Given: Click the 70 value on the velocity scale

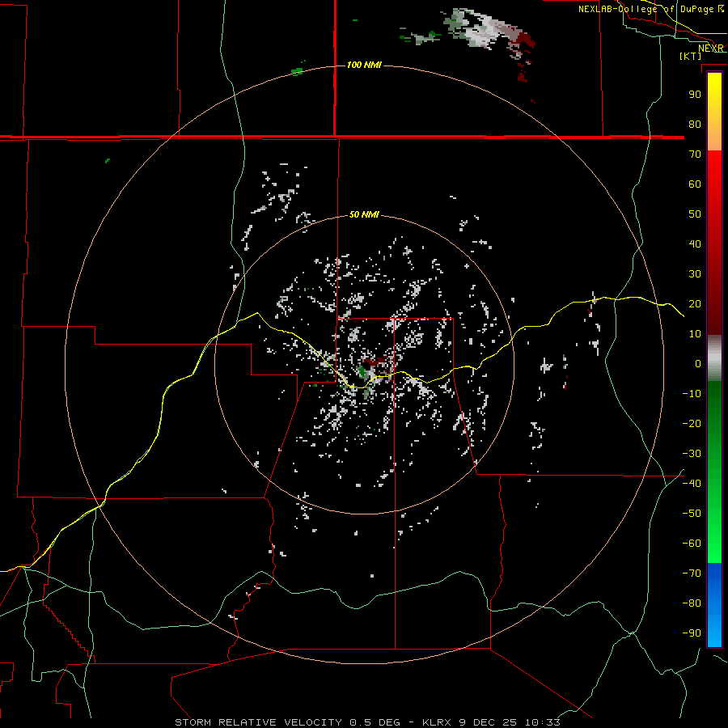Looking at the screenshot, I should [695, 154].
